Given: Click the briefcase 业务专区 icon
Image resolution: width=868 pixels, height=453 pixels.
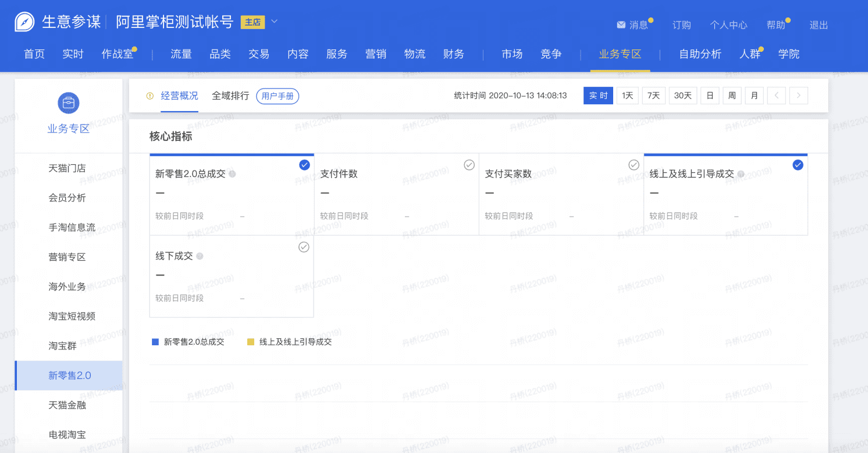Looking at the screenshot, I should [x=69, y=103].
